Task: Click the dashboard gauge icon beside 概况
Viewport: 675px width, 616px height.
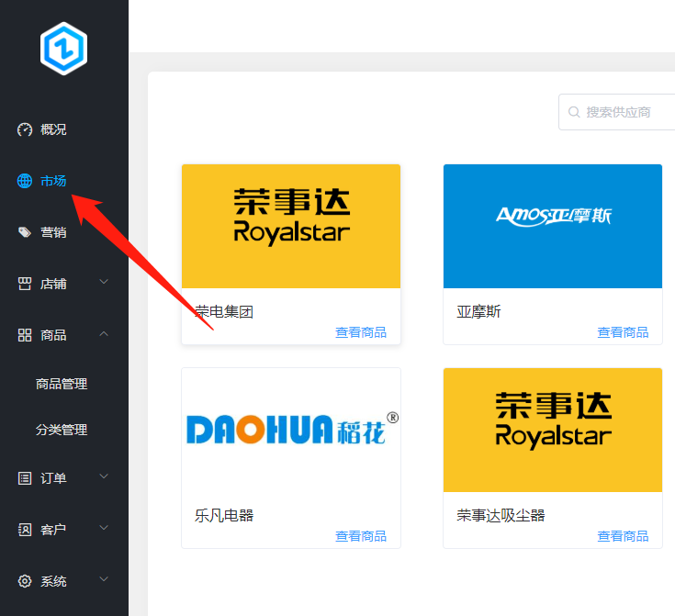Action: (x=25, y=129)
